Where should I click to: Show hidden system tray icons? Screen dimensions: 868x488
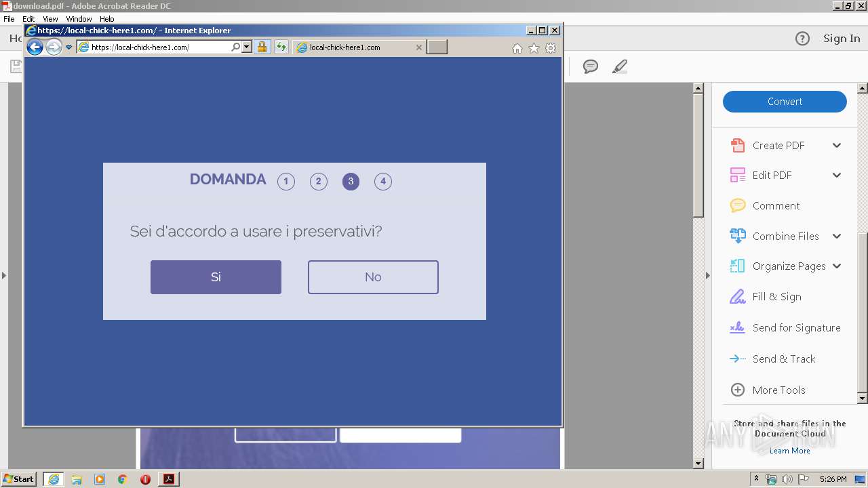pos(757,479)
